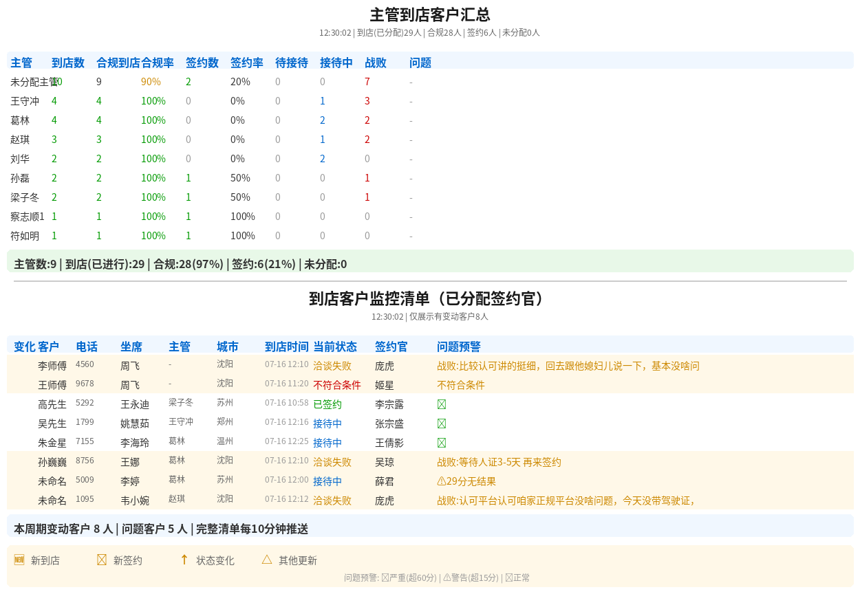Select supervisor 王守冲 in the summary table

[25, 101]
